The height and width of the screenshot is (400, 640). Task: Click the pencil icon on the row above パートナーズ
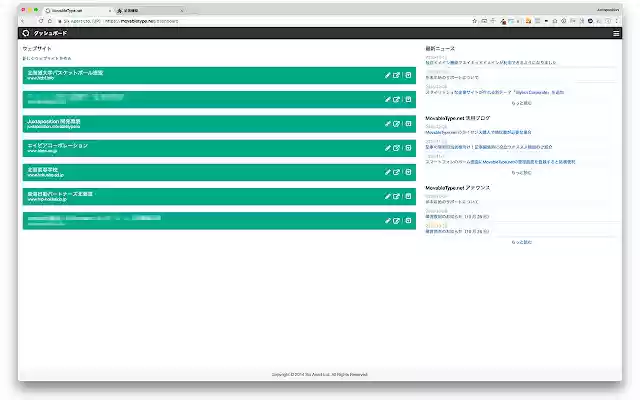387,172
